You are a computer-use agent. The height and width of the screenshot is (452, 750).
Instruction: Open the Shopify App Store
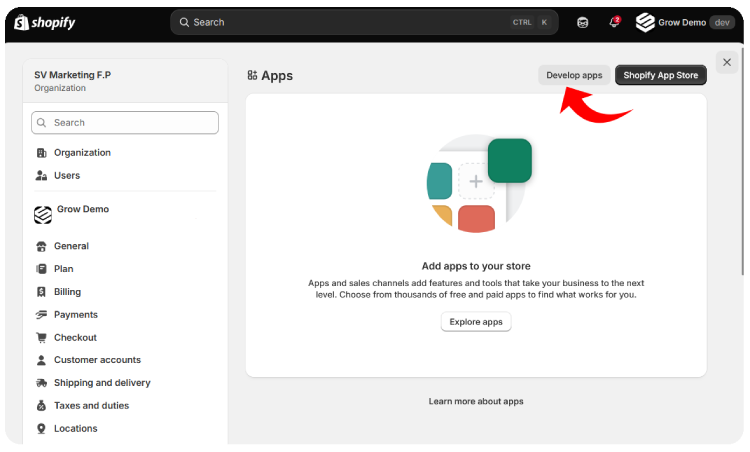tap(661, 76)
